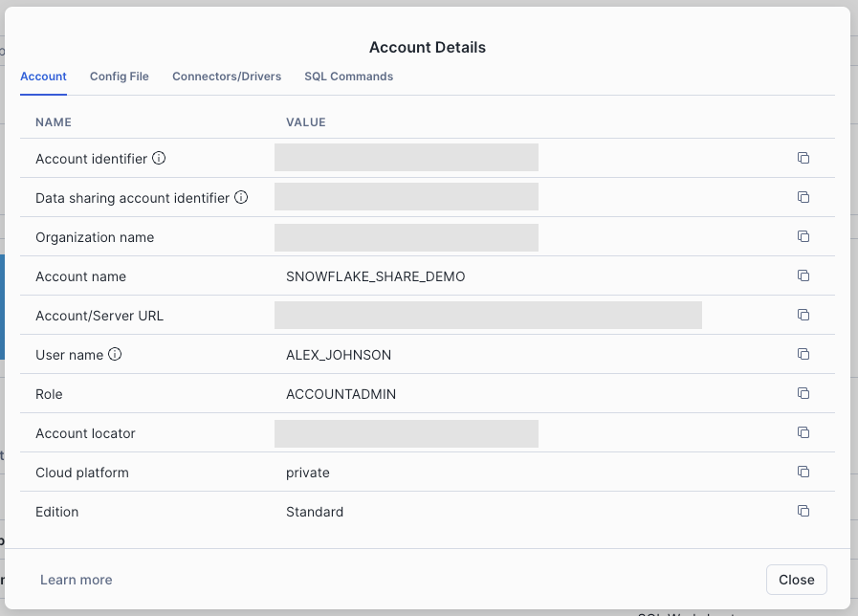Viewport: 858px width, 616px height.
Task: Copy the SNOWFLAKE_SHARE_DEMO account name
Action: pos(803,275)
